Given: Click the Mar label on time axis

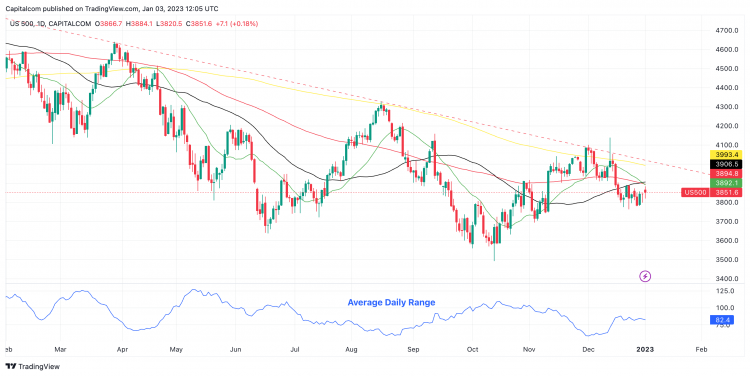Looking at the screenshot, I should point(60,349).
